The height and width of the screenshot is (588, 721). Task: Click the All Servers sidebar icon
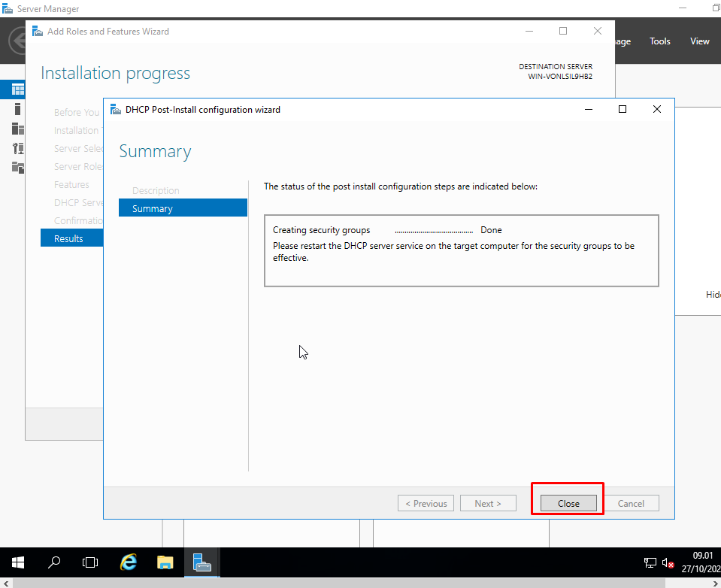coord(17,129)
